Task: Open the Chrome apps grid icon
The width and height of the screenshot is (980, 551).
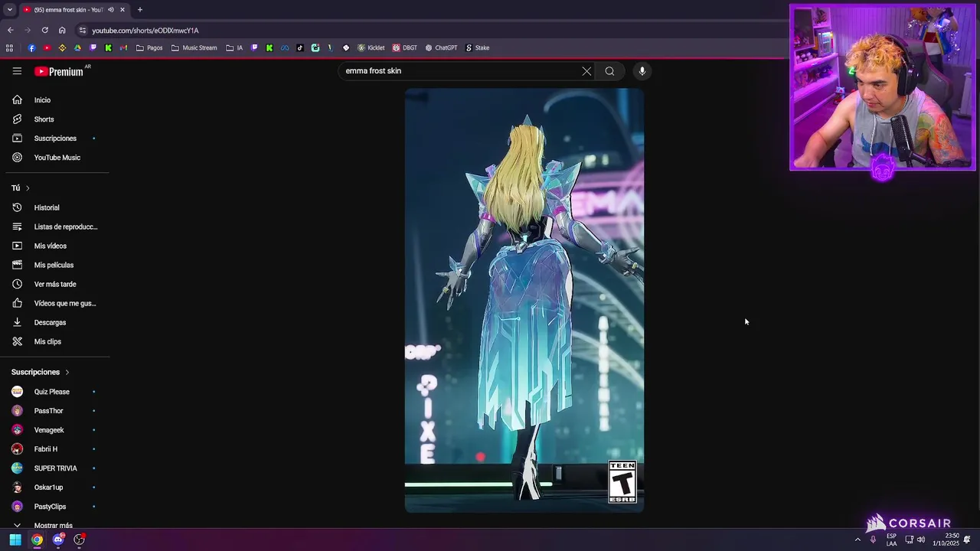Action: (9, 47)
